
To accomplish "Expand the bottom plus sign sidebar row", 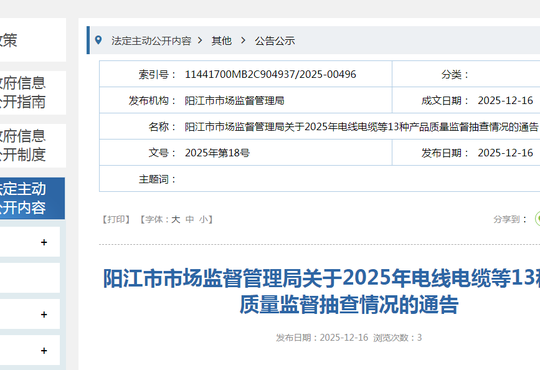I will click(x=44, y=351).
